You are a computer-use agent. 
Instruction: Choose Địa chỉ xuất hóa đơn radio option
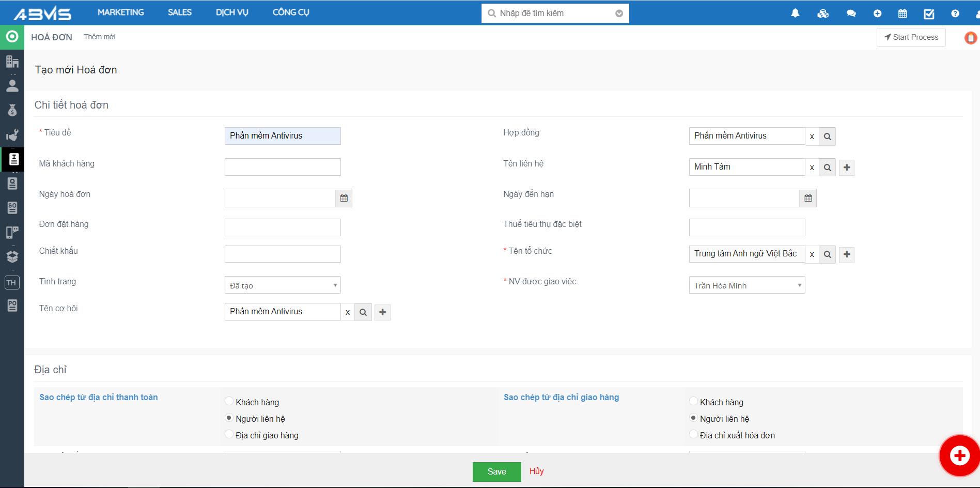(x=693, y=435)
